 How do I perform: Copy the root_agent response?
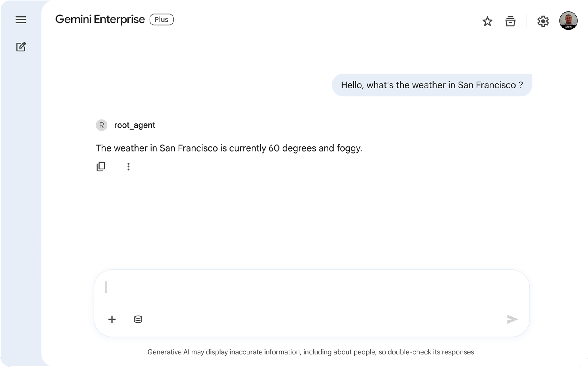101,167
